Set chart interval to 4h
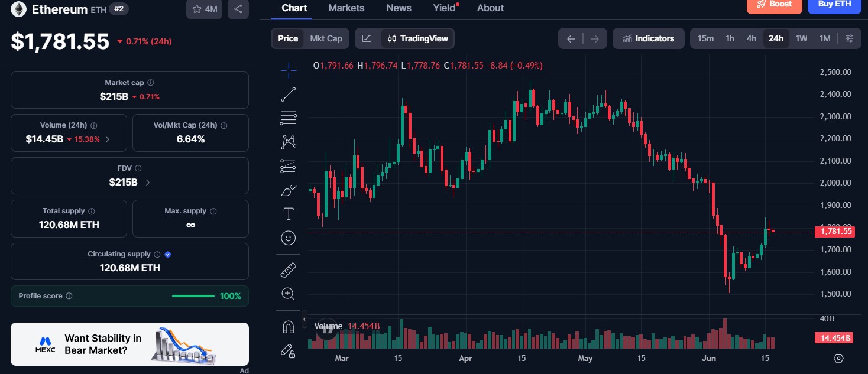This screenshot has height=374, width=868. point(752,38)
